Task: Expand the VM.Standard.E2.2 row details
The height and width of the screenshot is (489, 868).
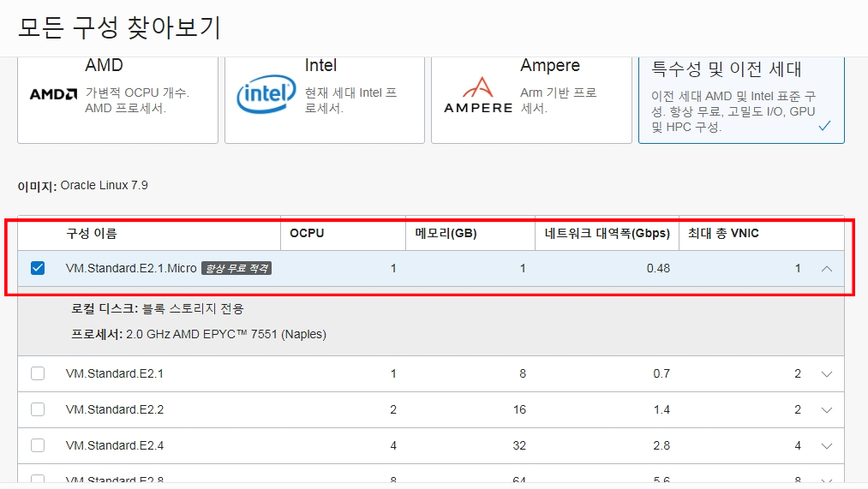Action: tap(827, 410)
